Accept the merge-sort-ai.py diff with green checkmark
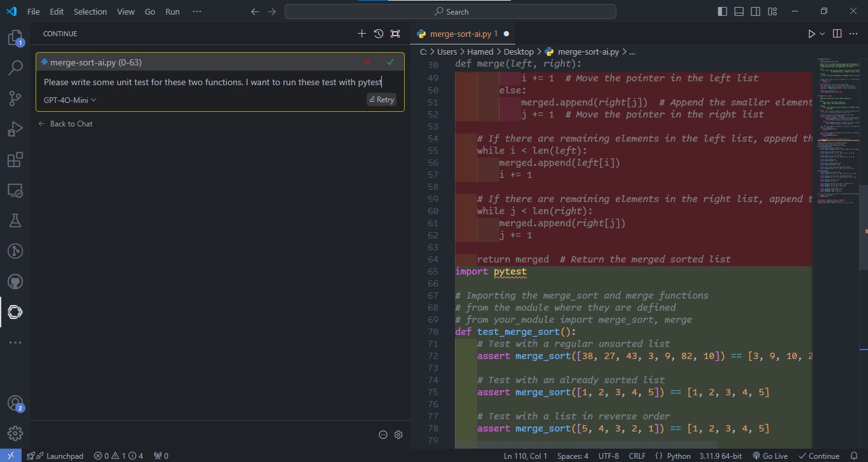Screen dimensions: 868x462 [x=390, y=62]
